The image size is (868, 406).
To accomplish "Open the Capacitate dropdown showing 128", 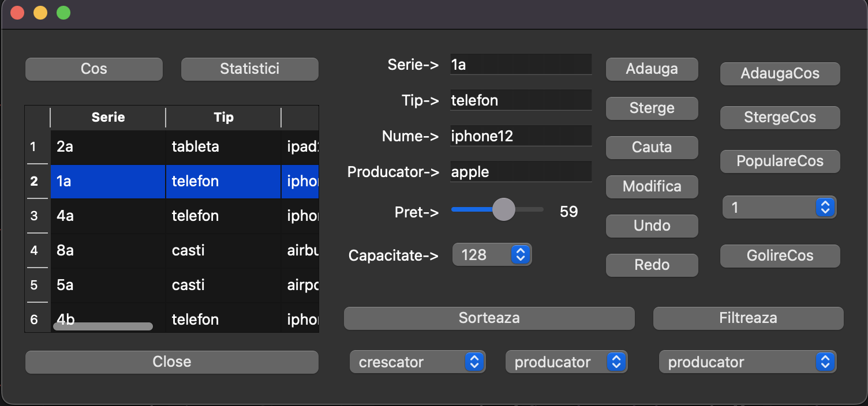I will click(492, 254).
